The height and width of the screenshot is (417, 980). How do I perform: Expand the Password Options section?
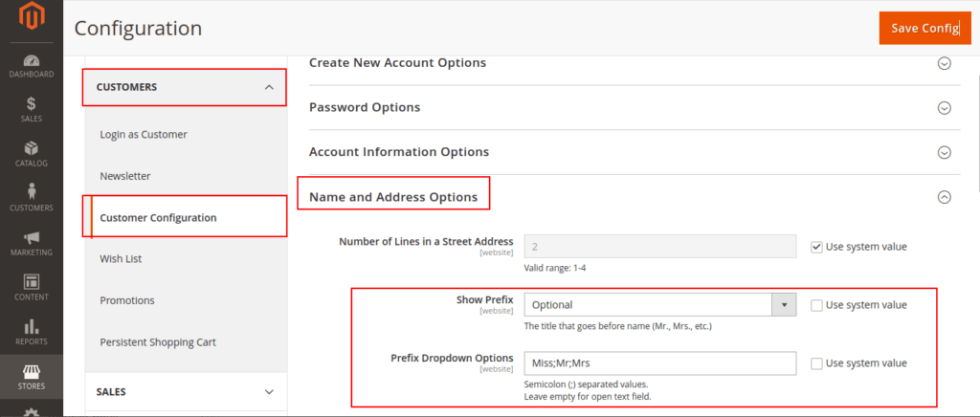click(944, 108)
